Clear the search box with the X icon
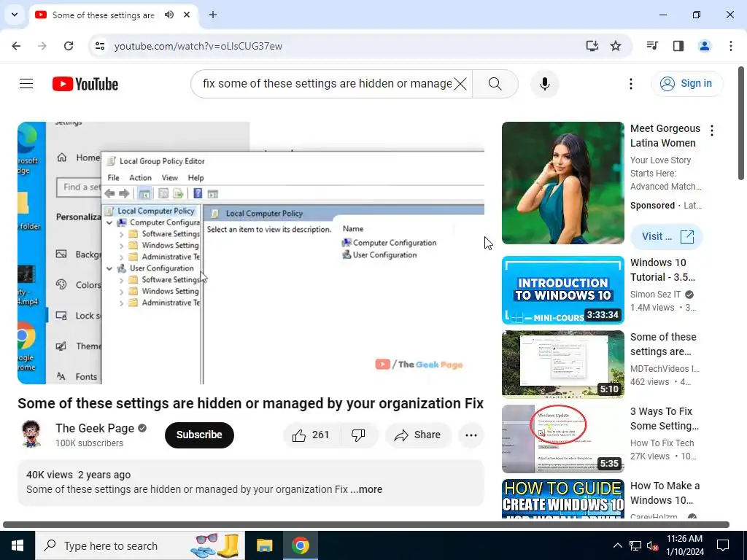The image size is (747, 560). click(x=460, y=84)
